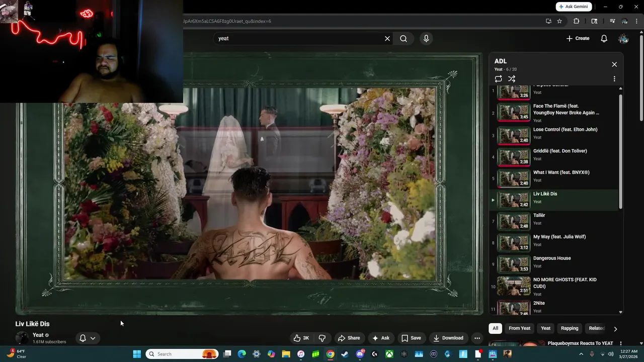Open the Yeat channel name link
The height and width of the screenshot is (362, 644).
pos(38,335)
